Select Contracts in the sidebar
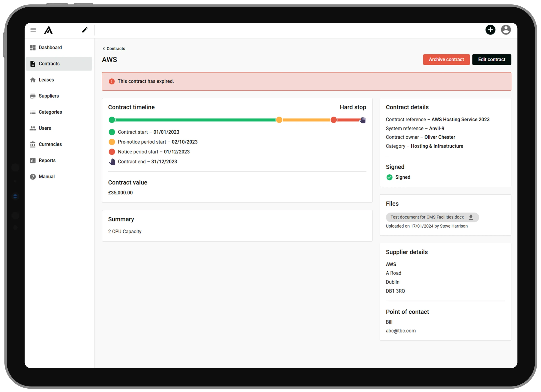541x392 pixels. (x=59, y=64)
